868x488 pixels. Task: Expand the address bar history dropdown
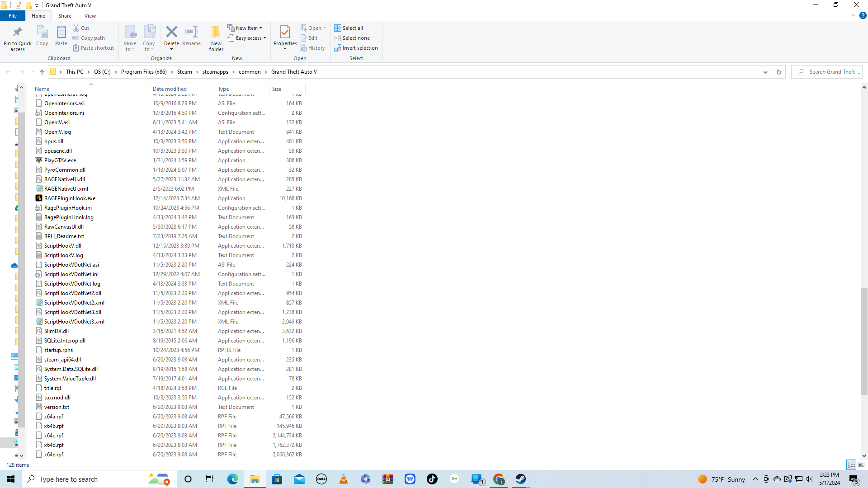pos(765,72)
